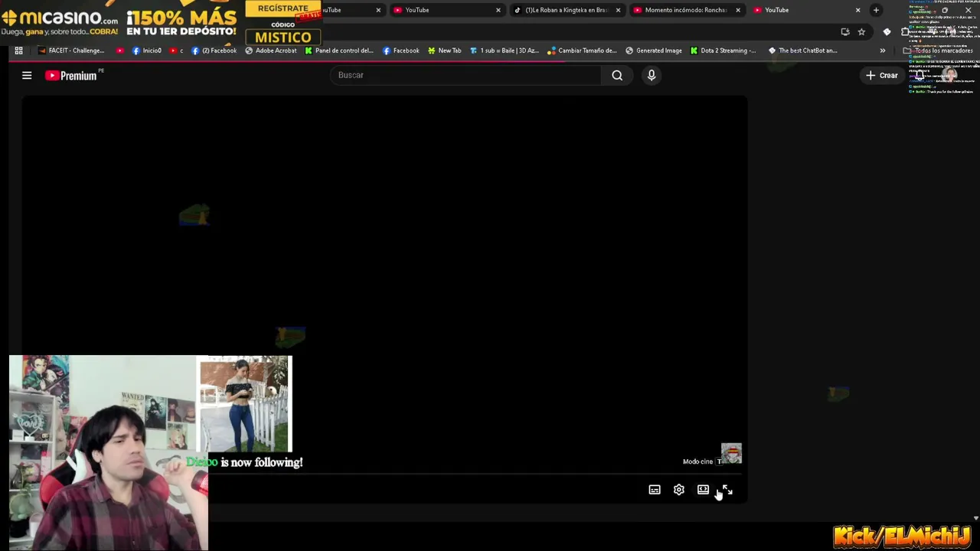Image resolution: width=980 pixels, height=551 pixels.
Task: Click the video progress bar
Action: pyautogui.click(x=476, y=474)
